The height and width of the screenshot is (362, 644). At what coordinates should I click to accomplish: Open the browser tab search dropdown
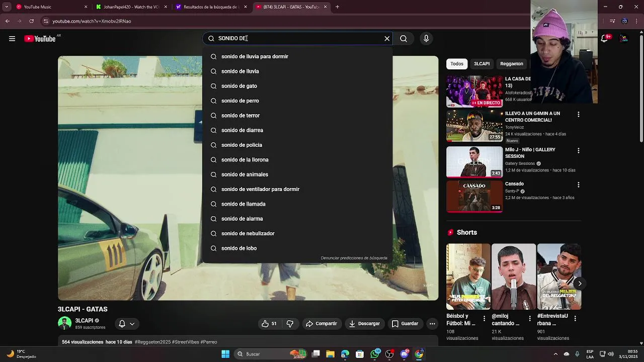7,7
